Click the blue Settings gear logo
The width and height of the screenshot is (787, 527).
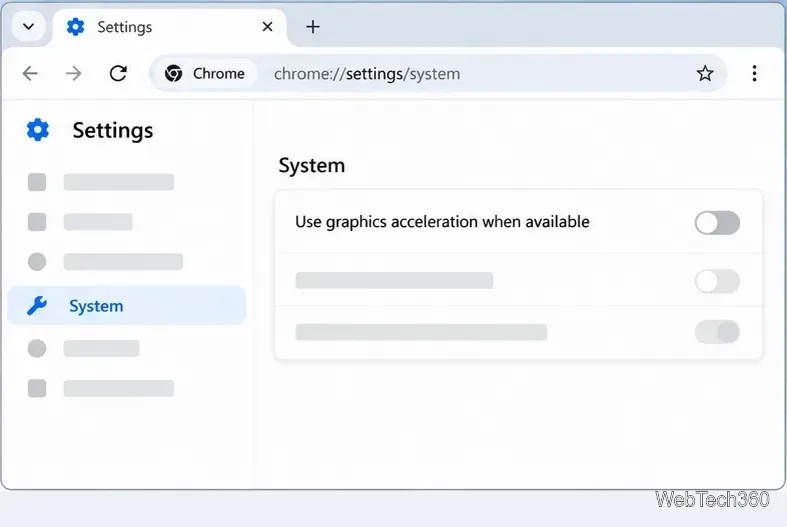tap(38, 130)
